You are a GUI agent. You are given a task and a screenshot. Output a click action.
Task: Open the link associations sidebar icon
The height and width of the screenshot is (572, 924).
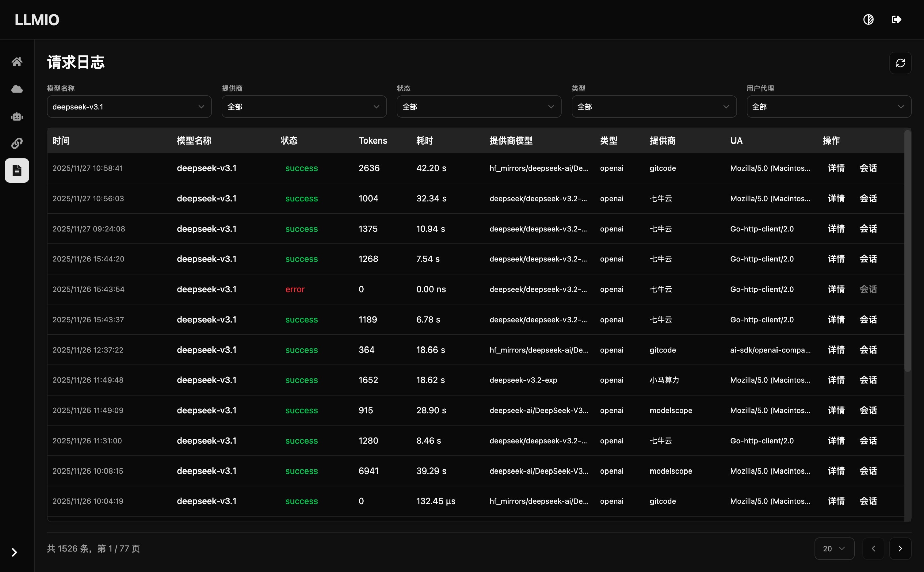pyautogui.click(x=17, y=144)
